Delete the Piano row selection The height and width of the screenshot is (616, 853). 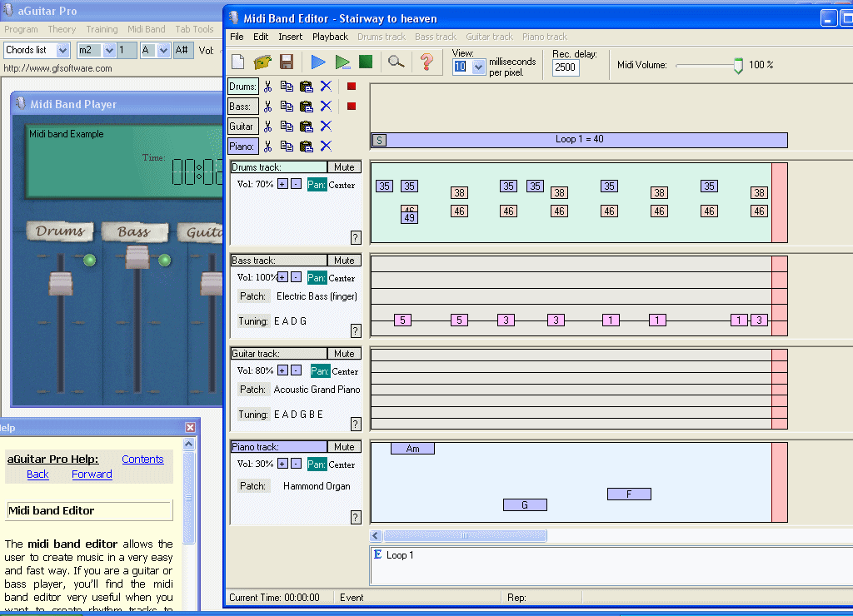326,147
